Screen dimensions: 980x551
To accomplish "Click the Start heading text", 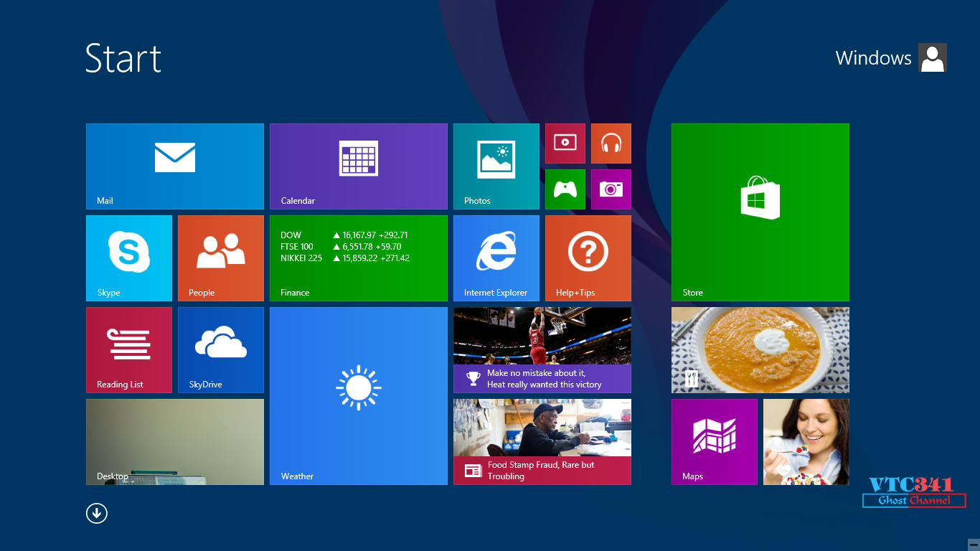I will coord(123,58).
